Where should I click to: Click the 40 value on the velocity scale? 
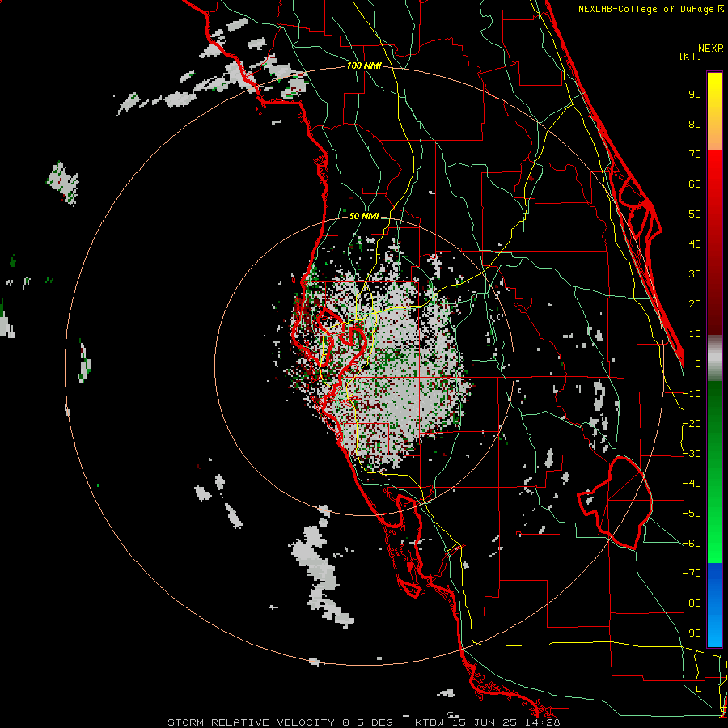pyautogui.click(x=695, y=244)
